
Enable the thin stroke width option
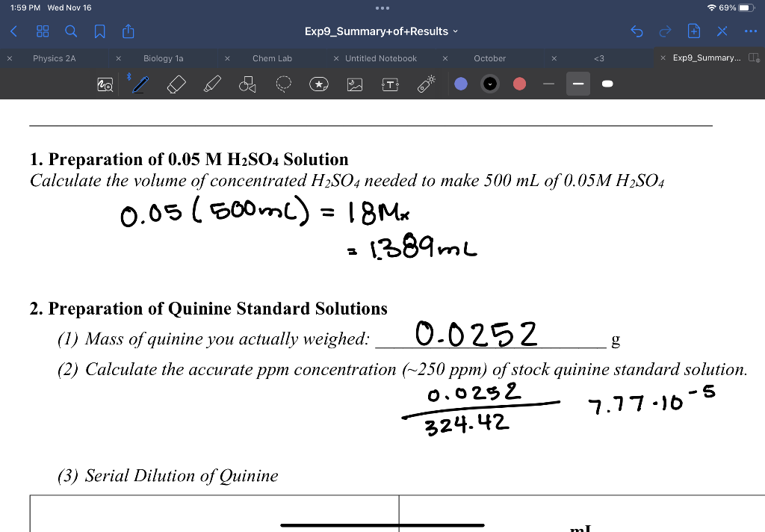[549, 84]
